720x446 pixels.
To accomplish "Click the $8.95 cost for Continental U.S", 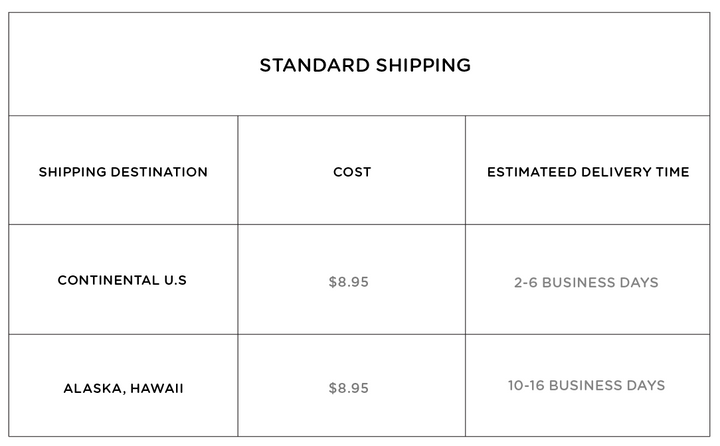I will click(349, 282).
